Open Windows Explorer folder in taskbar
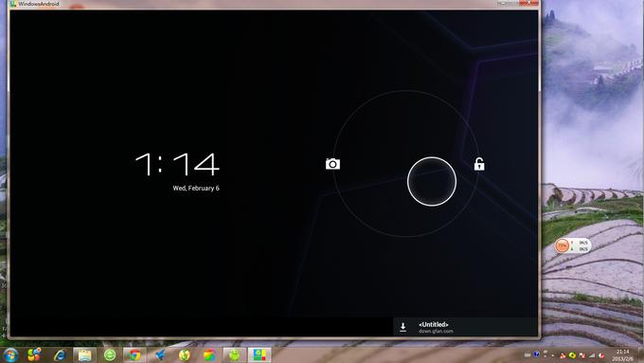 pos(84,355)
